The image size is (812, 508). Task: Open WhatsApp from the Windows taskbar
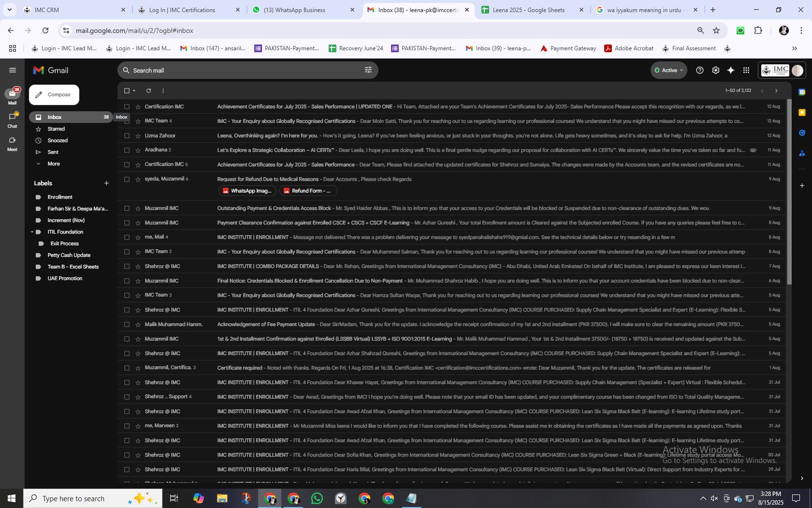click(317, 498)
